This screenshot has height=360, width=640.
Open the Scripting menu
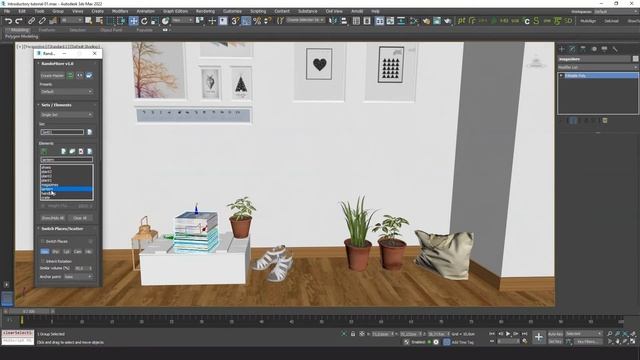point(258,11)
